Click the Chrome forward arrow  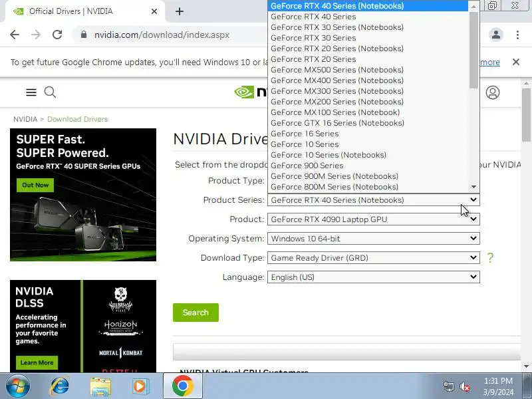tap(36, 35)
